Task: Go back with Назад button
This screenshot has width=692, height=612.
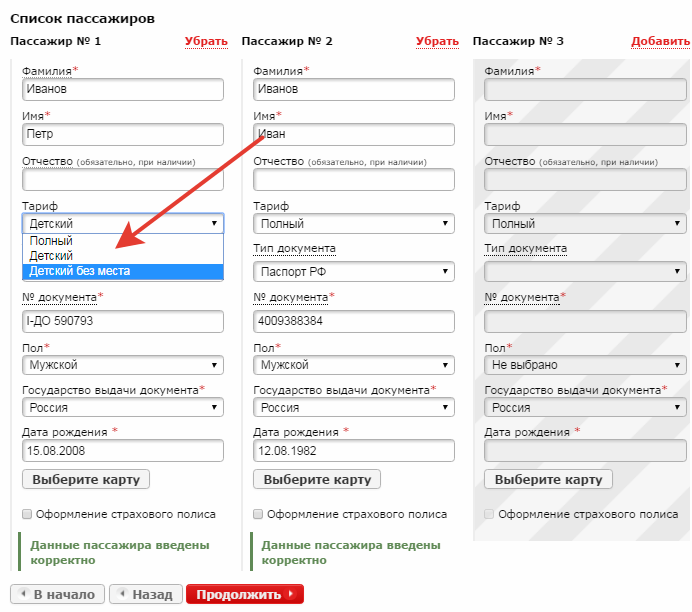Action: click(146, 594)
